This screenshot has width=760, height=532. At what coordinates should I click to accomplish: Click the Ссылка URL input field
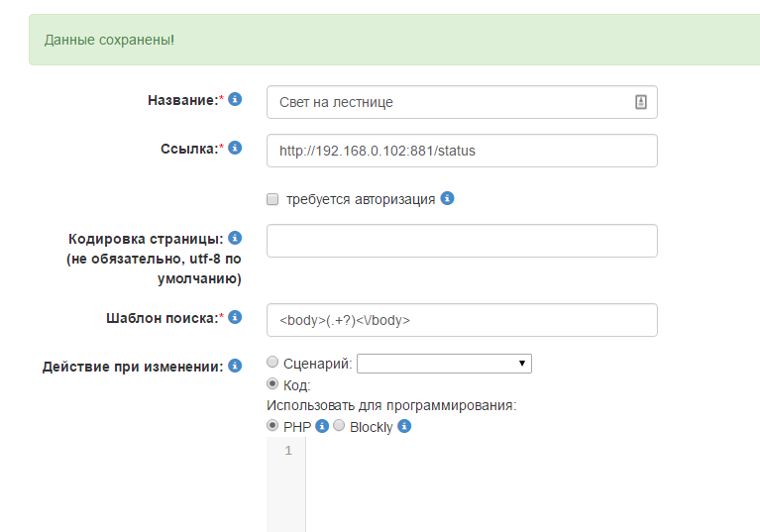[x=462, y=151]
